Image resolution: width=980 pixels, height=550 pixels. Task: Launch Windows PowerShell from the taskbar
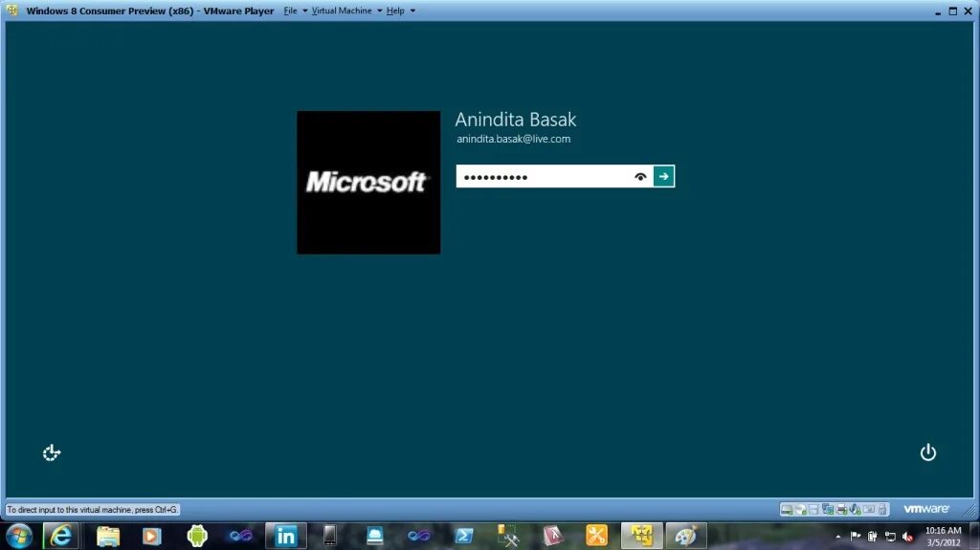click(x=464, y=537)
